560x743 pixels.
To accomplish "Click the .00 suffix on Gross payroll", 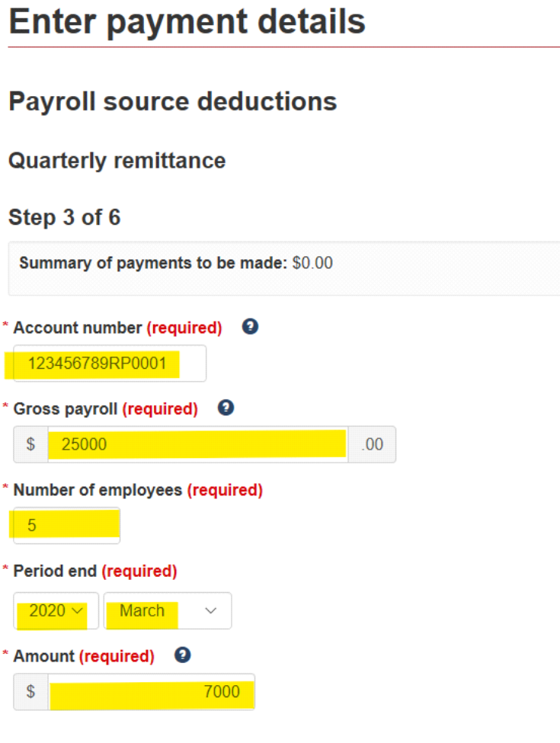I will pos(372,444).
